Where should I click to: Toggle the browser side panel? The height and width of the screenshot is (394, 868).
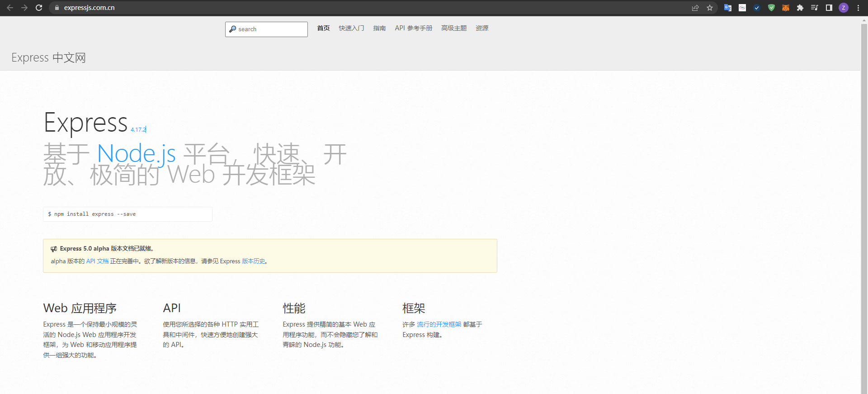click(x=829, y=8)
